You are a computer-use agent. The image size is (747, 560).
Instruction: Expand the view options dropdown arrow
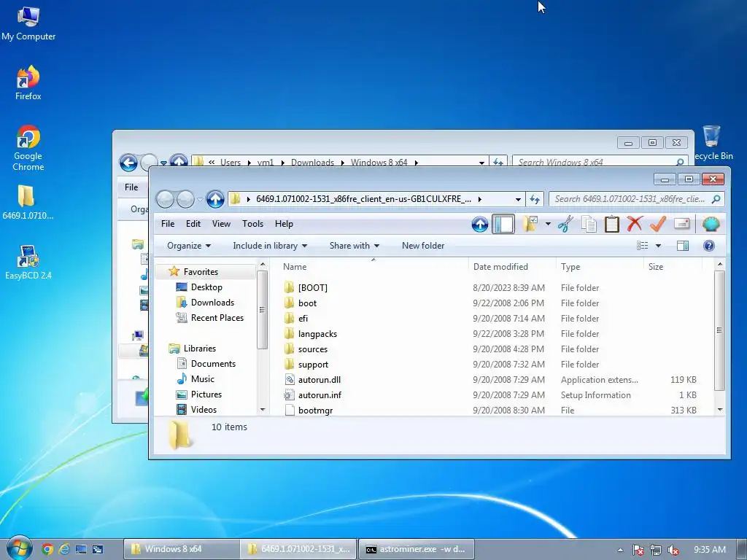coord(659,246)
